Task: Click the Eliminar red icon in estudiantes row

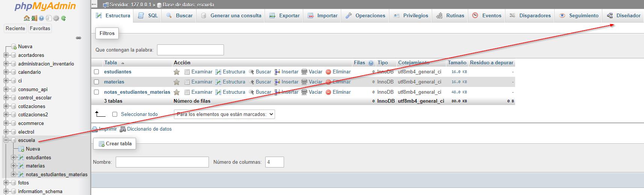Action: tap(328, 72)
